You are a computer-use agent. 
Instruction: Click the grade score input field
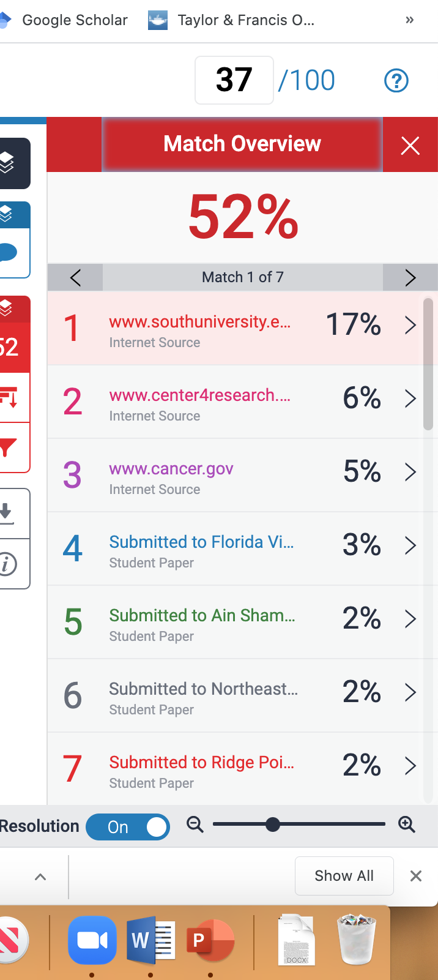pos(234,80)
